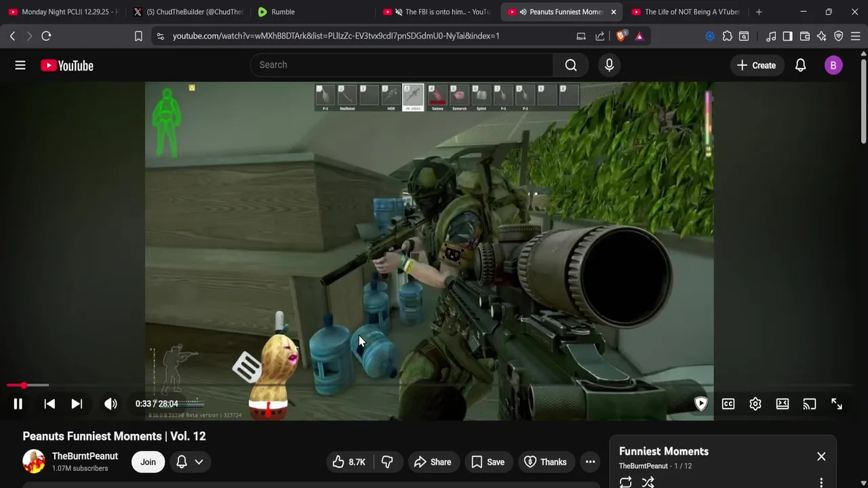
Task: Switch to theater mode
Action: pyautogui.click(x=783, y=404)
